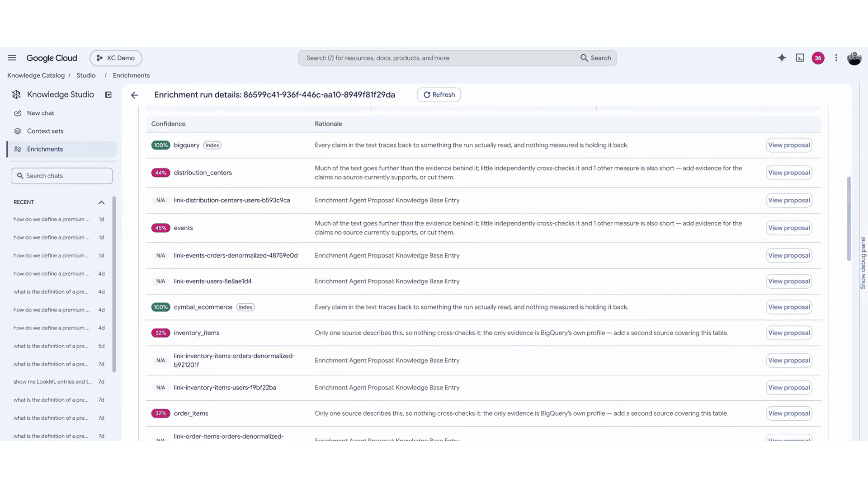868x488 pixels.
Task: Go back using the arrow icon
Action: [134, 95]
